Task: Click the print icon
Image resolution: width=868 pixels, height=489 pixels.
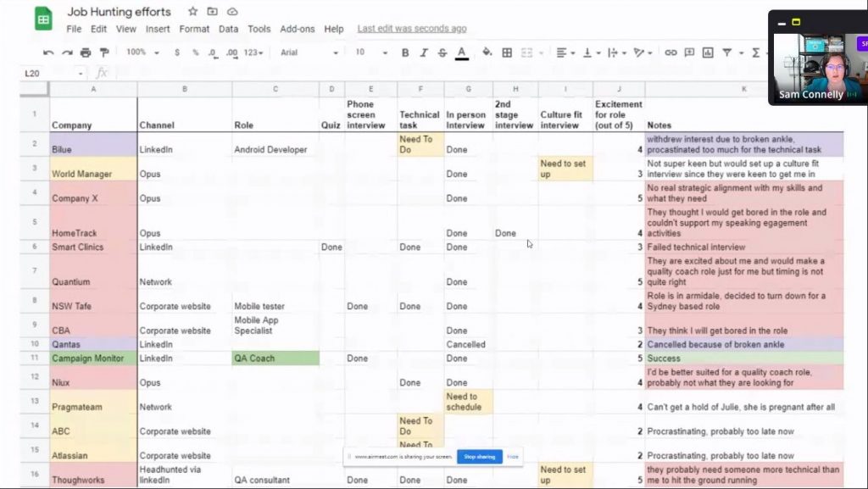Action: click(86, 53)
